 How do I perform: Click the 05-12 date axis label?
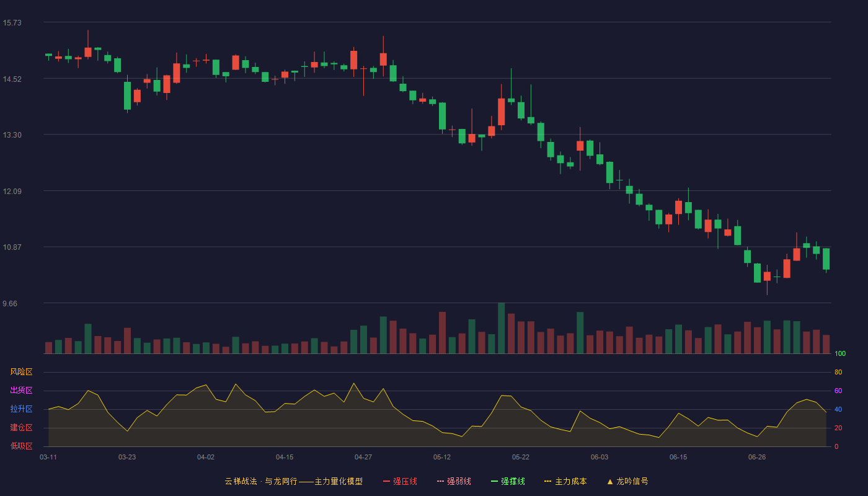pos(442,457)
